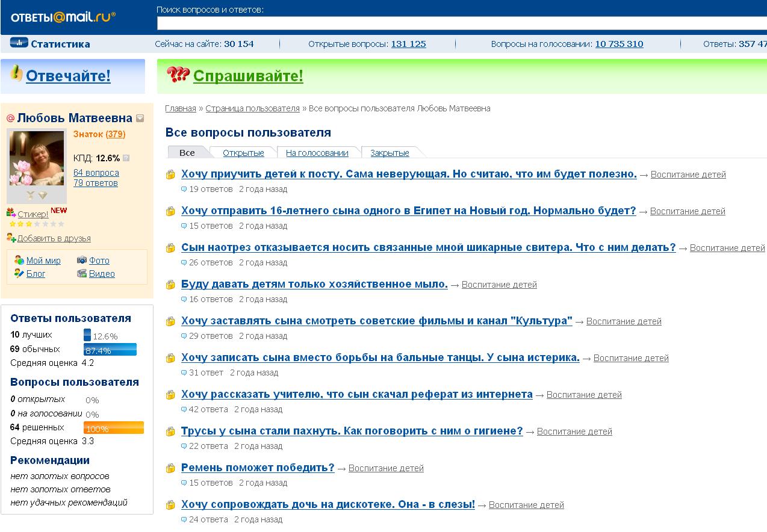Open the dropdown arrow beside Любовь Матвеевна
The image size is (767, 532).
(x=140, y=119)
